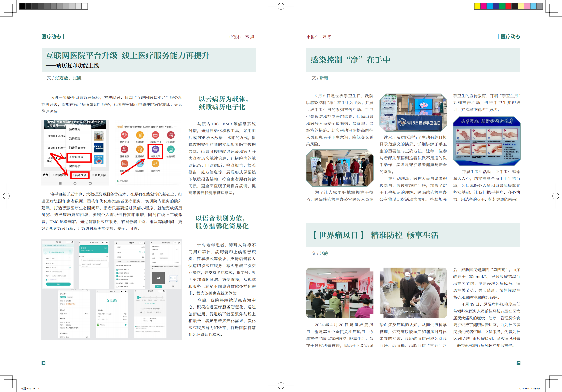
Task: Select the purple 病案复印 printer icon
Action: click(155, 149)
